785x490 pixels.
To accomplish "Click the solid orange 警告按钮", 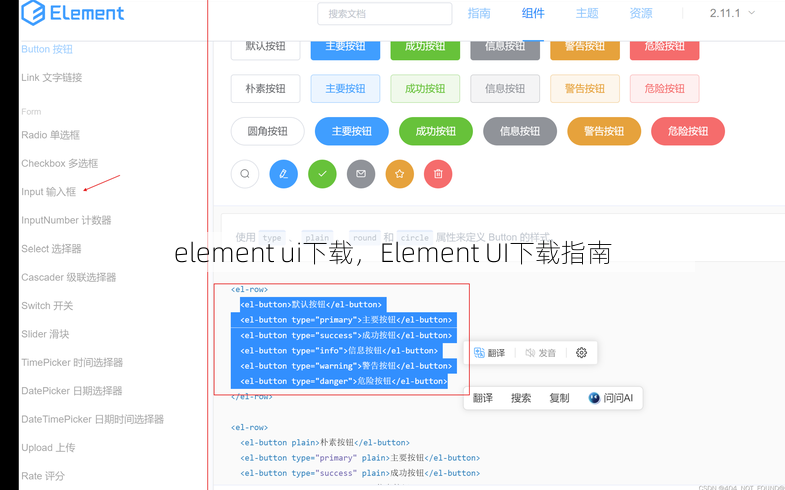I will coord(585,50).
